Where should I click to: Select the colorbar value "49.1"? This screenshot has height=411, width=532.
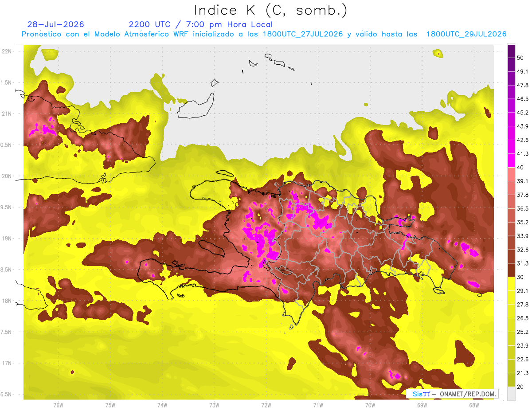(x=523, y=71)
